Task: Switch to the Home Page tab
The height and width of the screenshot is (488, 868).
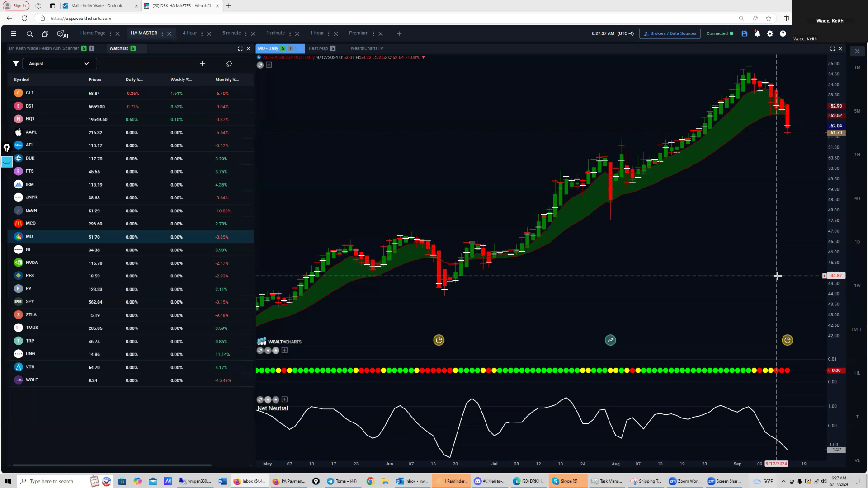Action: click(x=93, y=33)
